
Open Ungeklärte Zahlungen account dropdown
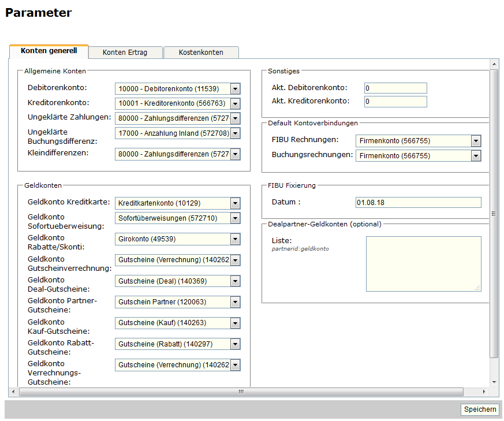pos(177,118)
